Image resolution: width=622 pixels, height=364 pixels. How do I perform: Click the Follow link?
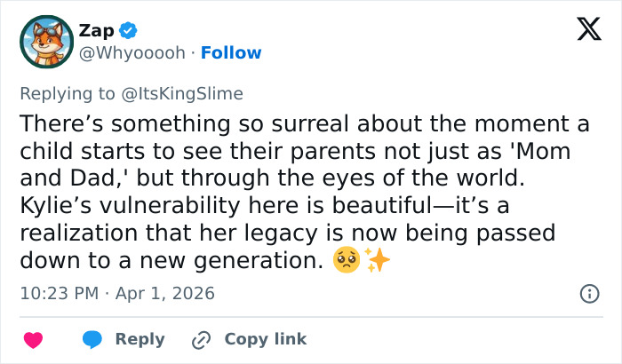(231, 52)
